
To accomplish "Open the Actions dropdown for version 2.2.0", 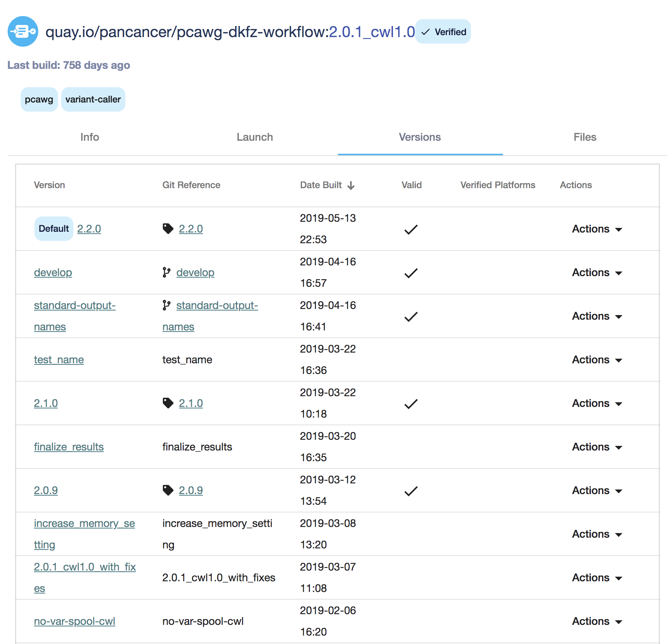I will 596,229.
